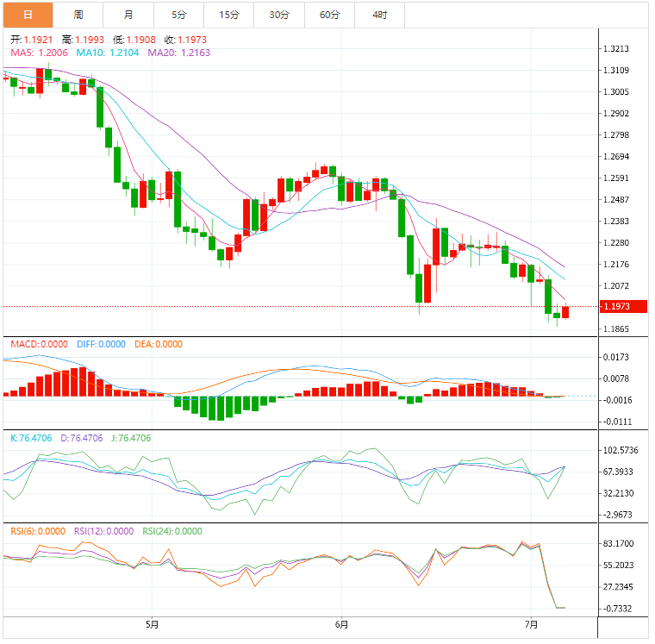Click the 102.5736 KDJ axis value

click(621, 450)
